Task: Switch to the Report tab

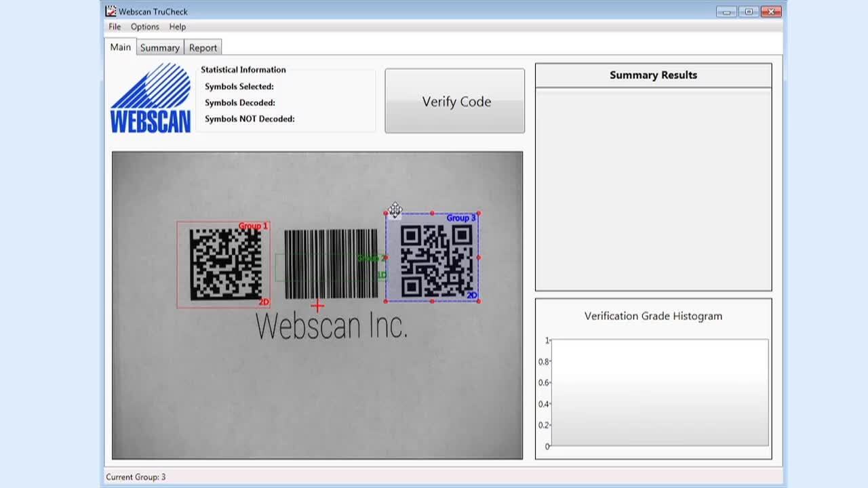Action: [x=203, y=47]
